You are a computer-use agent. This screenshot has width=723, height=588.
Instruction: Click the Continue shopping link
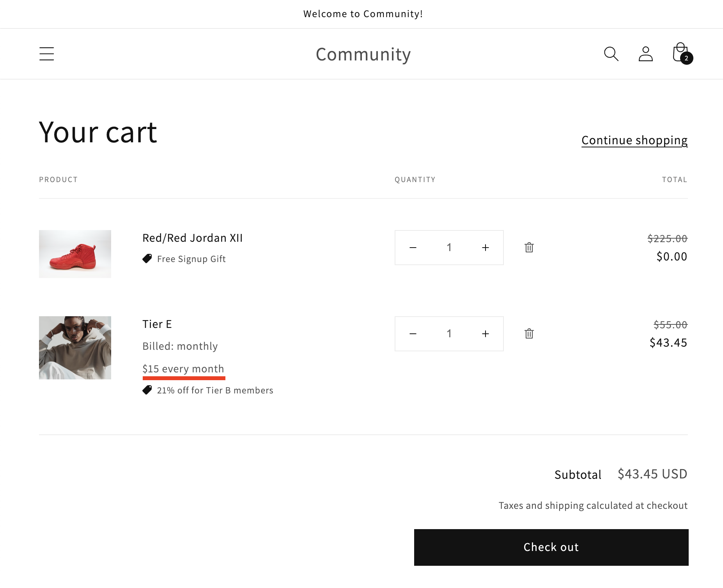[634, 140]
